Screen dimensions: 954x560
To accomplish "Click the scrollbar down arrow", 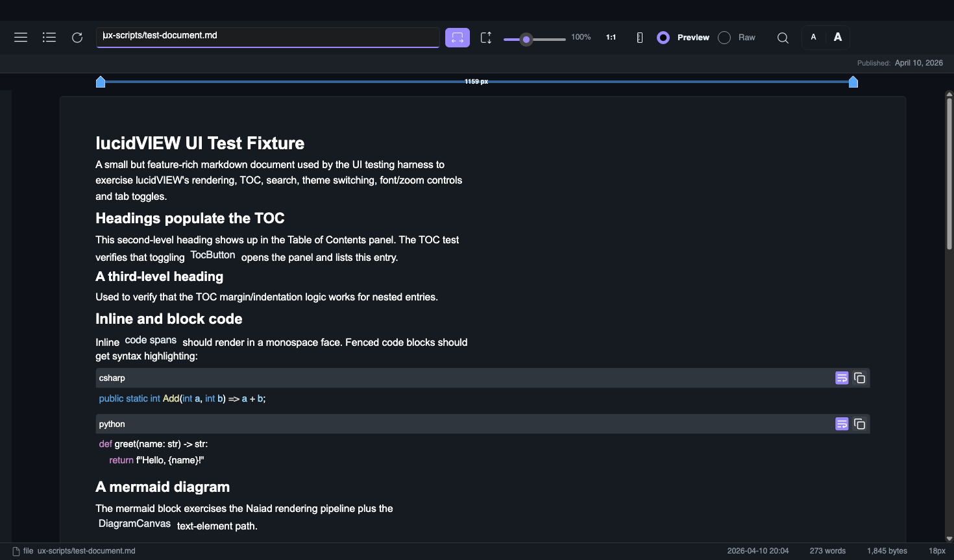I will pos(949,539).
